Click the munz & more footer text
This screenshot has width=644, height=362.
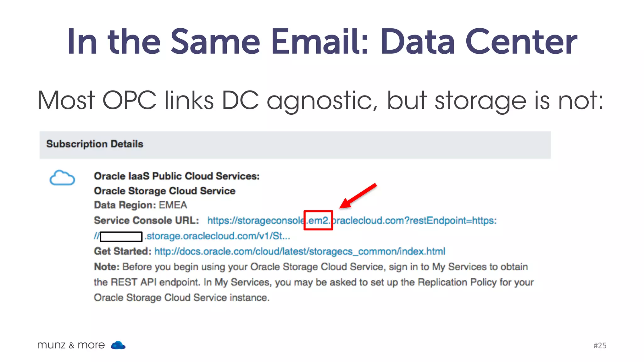click(x=71, y=345)
